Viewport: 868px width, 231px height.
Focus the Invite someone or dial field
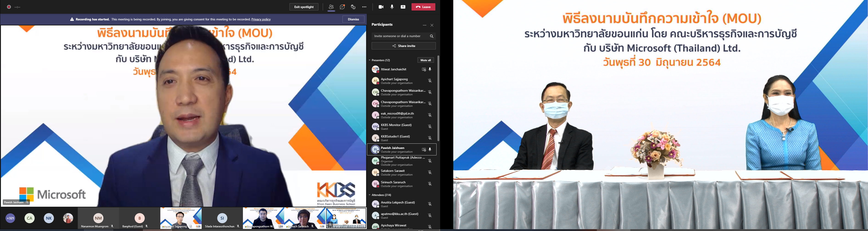point(404,36)
